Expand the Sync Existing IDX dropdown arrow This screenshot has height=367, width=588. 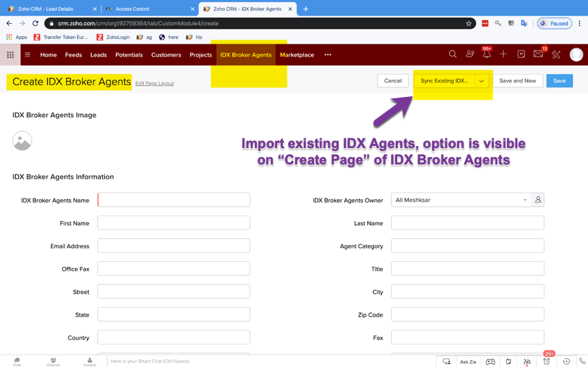pos(482,80)
